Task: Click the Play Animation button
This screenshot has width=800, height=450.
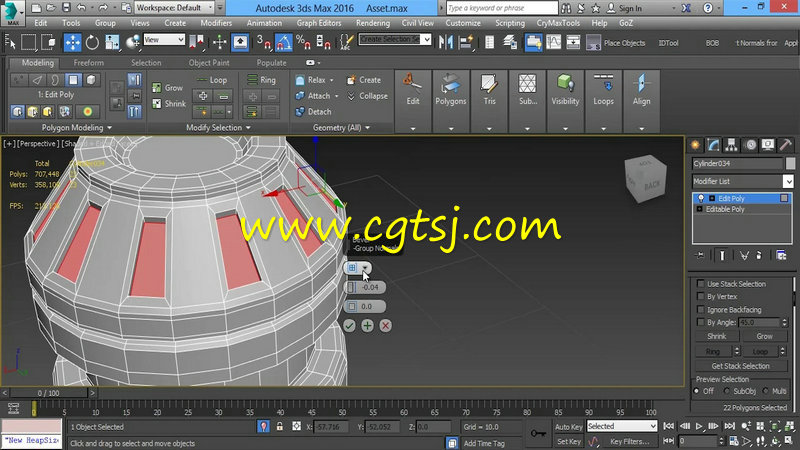Action: click(699, 426)
